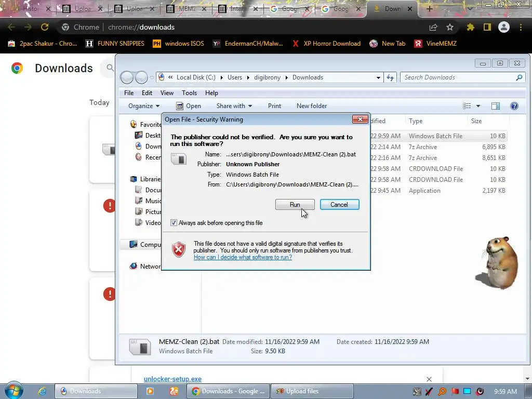The width and height of the screenshot is (532, 399).
Task: Select Music library in navigation pane
Action: [x=148, y=201]
